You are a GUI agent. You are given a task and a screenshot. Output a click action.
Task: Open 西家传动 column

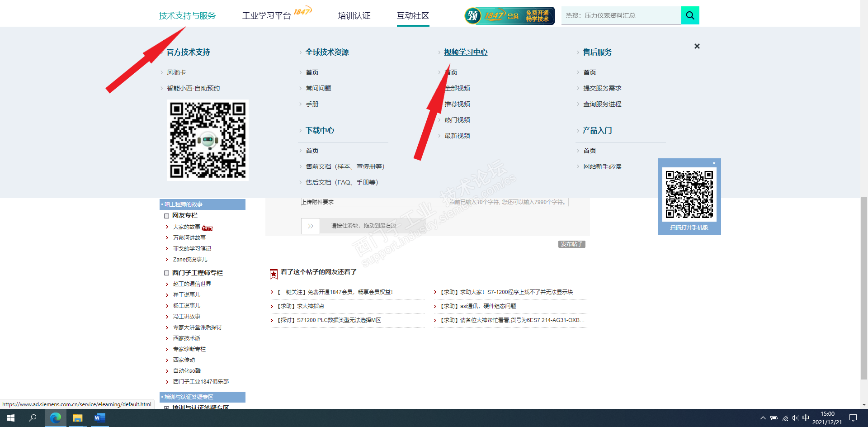(x=184, y=360)
